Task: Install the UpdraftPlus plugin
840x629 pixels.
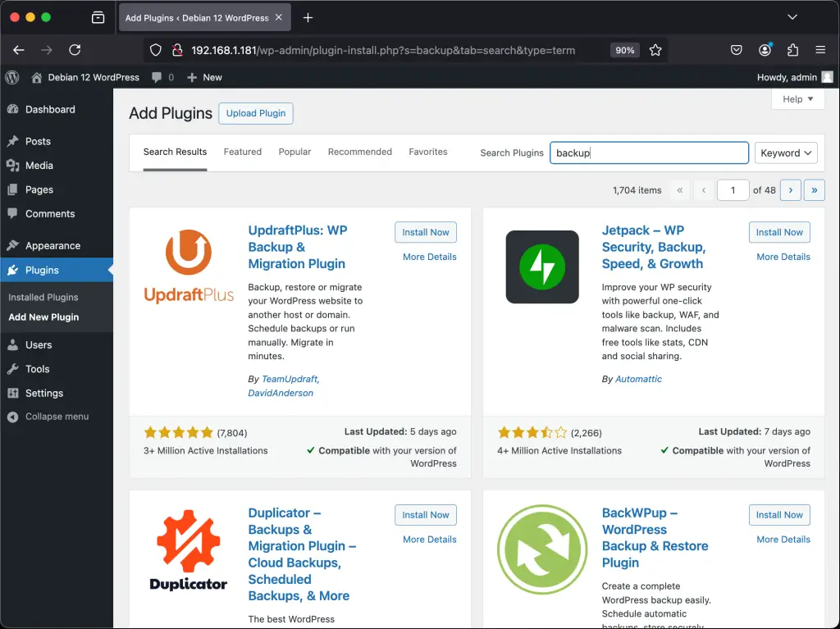Action: coord(425,232)
